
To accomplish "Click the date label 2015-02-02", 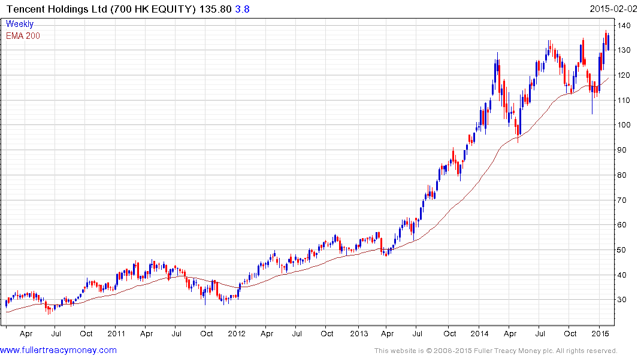I will click(x=613, y=8).
